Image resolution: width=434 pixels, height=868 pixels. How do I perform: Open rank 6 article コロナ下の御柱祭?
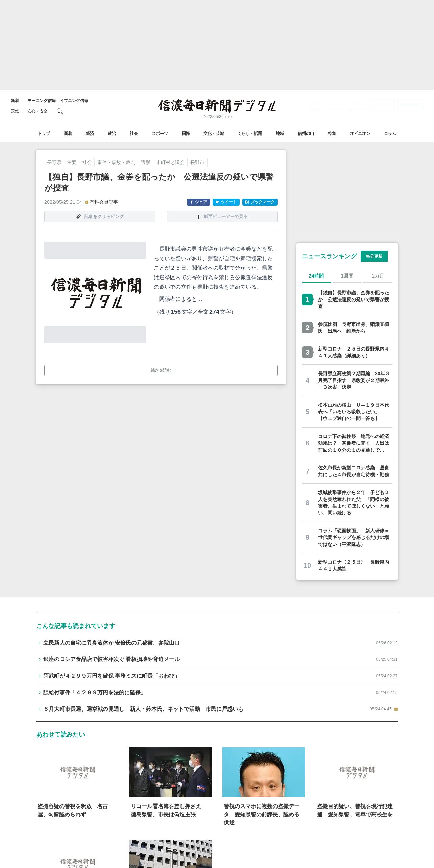347,443
